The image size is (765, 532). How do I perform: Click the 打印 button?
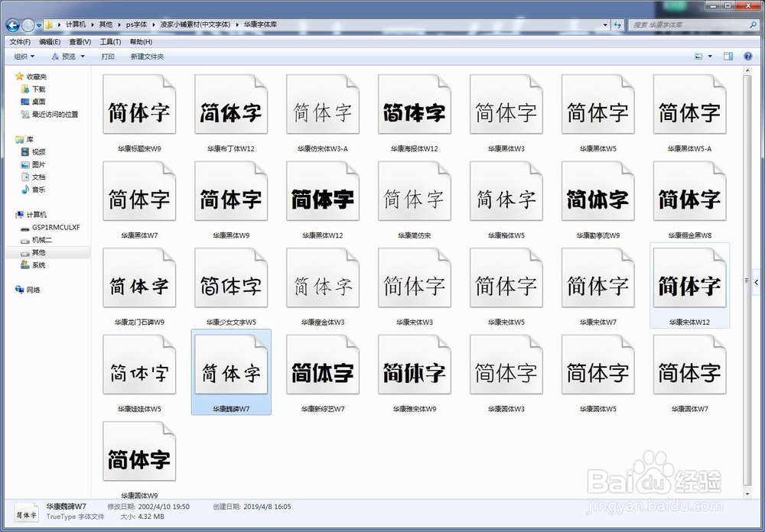pyautogui.click(x=108, y=57)
